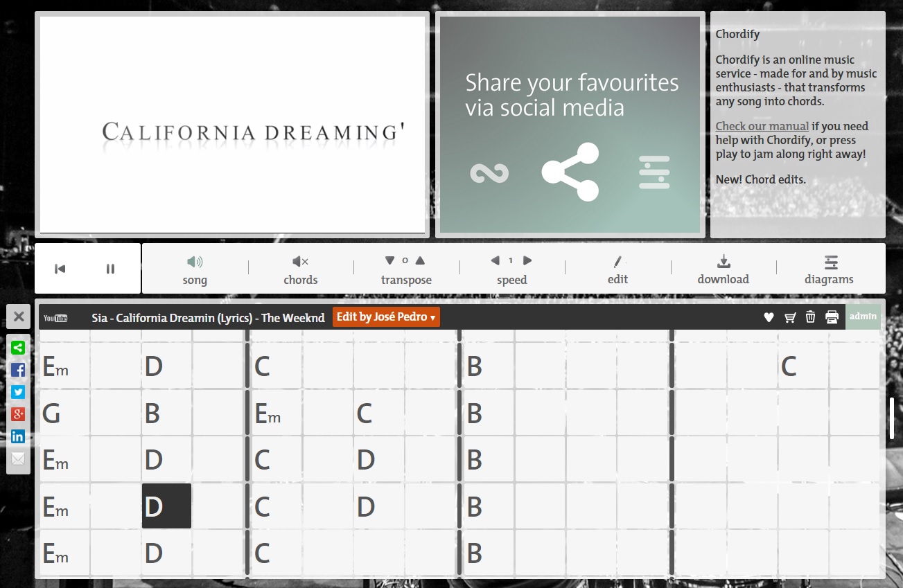The height and width of the screenshot is (588, 903).
Task: Click the Share your favourites banner text
Action: 572,95
